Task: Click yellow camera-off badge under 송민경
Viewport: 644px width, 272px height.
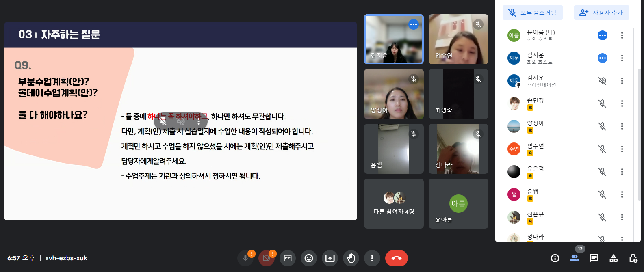Action: [x=530, y=108]
